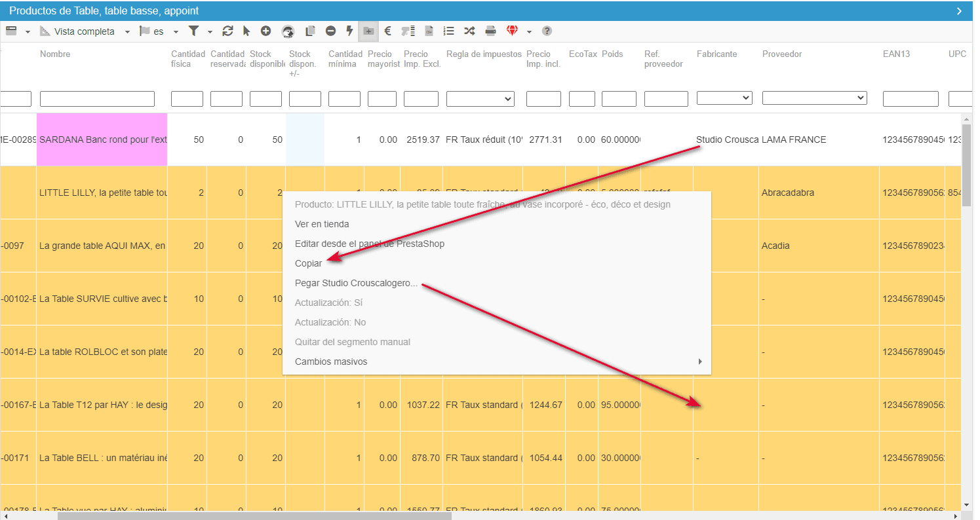Image resolution: width=980 pixels, height=520 pixels.
Task: Choose Copiar from the context menu
Action: click(x=309, y=263)
